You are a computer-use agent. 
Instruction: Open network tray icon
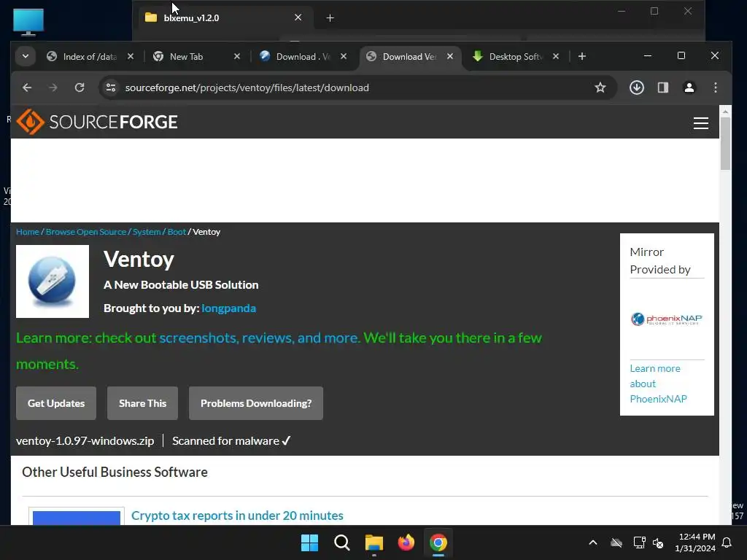tap(639, 542)
